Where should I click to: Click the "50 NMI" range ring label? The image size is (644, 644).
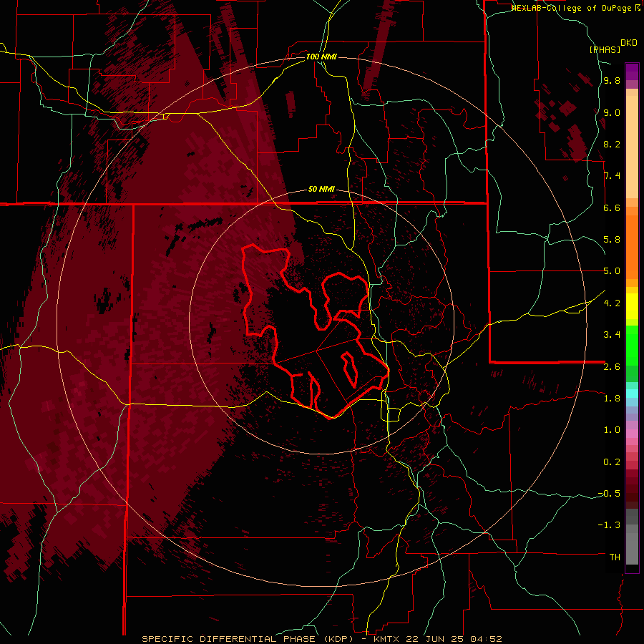(321, 189)
